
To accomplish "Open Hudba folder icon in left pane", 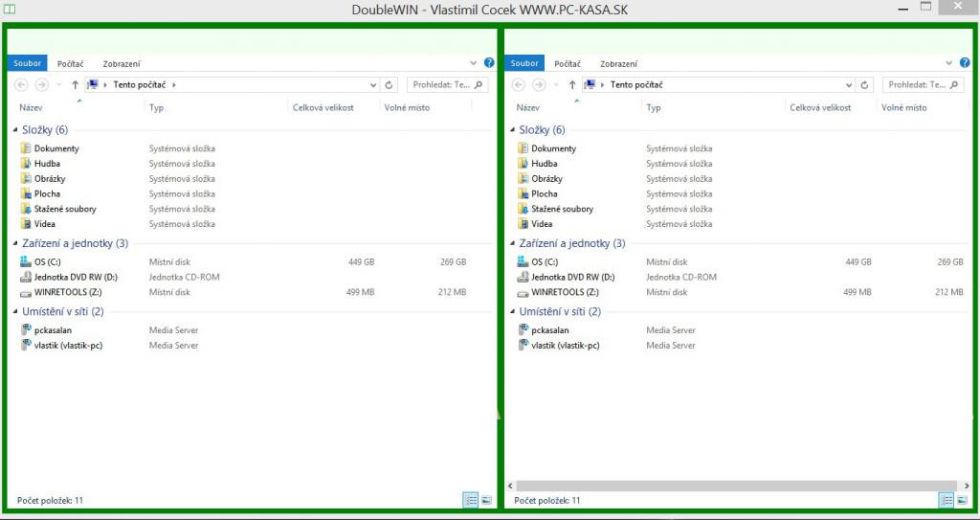I will point(26,164).
